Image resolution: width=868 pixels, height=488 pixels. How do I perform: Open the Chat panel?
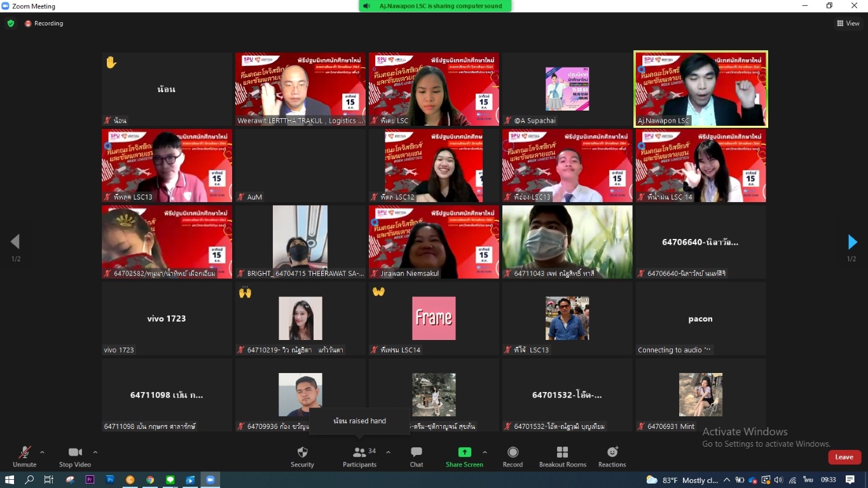coord(417,457)
